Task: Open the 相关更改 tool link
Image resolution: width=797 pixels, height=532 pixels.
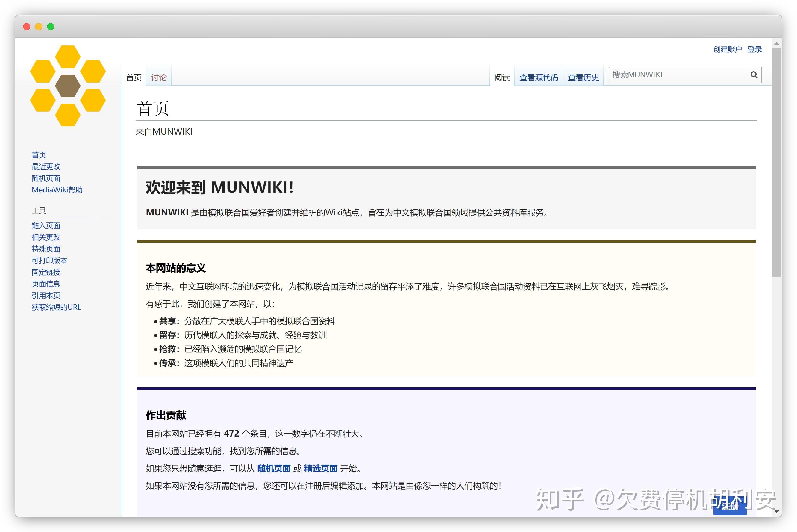Action: click(46, 237)
